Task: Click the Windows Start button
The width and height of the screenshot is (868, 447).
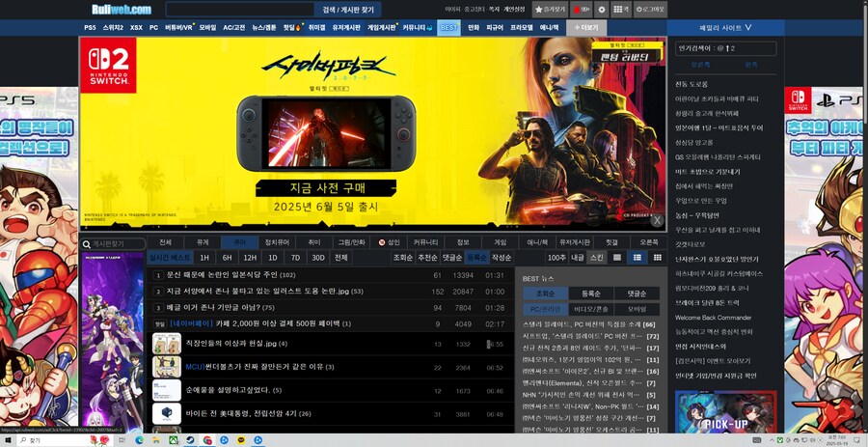Action: pyautogui.click(x=9, y=440)
